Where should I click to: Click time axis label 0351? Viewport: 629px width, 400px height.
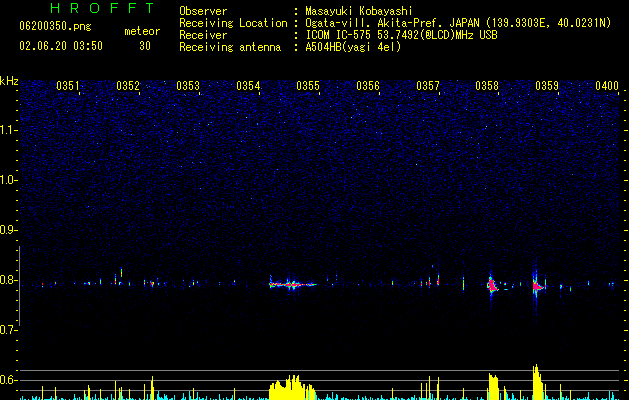click(67, 86)
